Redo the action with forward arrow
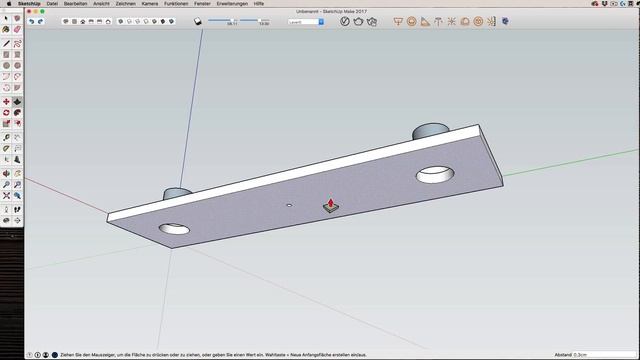Viewport: 640px width, 360px height. (40, 21)
